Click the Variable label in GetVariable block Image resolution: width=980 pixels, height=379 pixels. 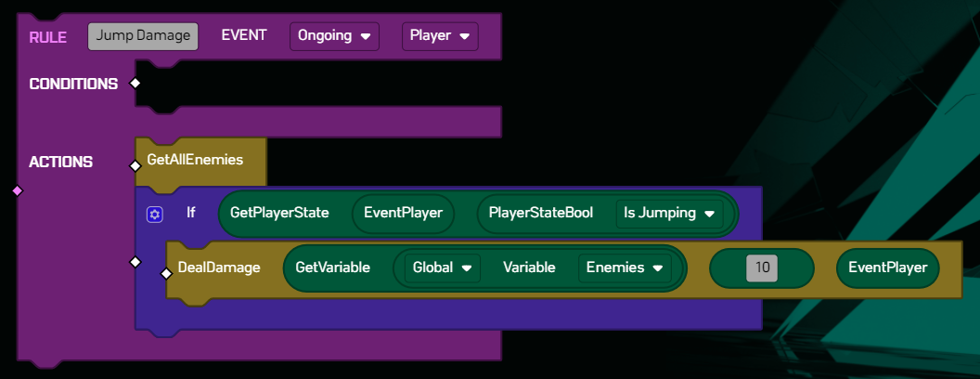coord(529,268)
